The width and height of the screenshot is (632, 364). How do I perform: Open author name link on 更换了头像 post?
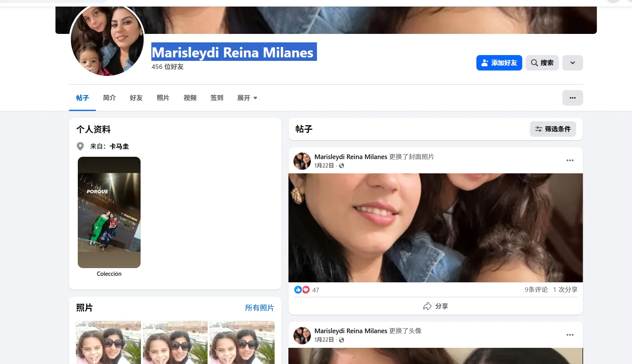[351, 331]
